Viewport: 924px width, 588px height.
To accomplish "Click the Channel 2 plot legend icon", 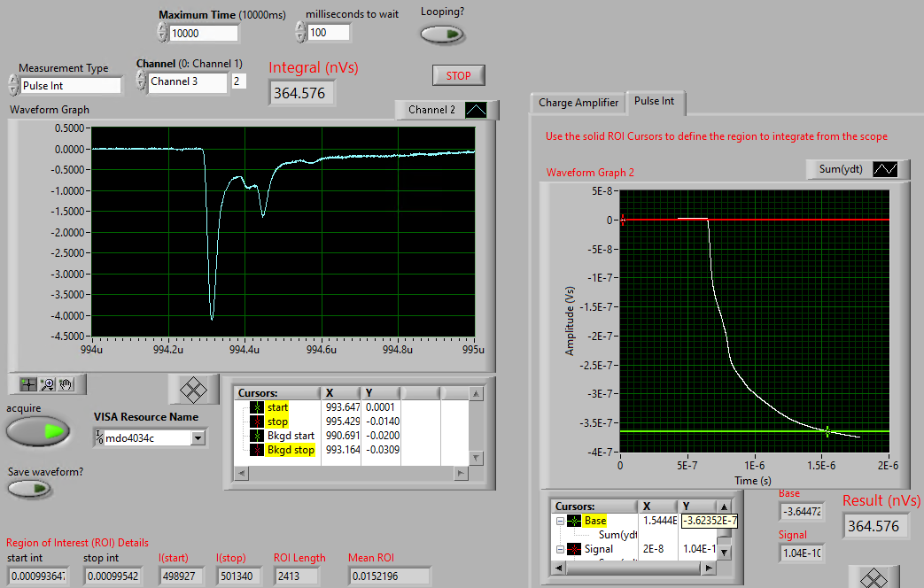I will tap(477, 110).
